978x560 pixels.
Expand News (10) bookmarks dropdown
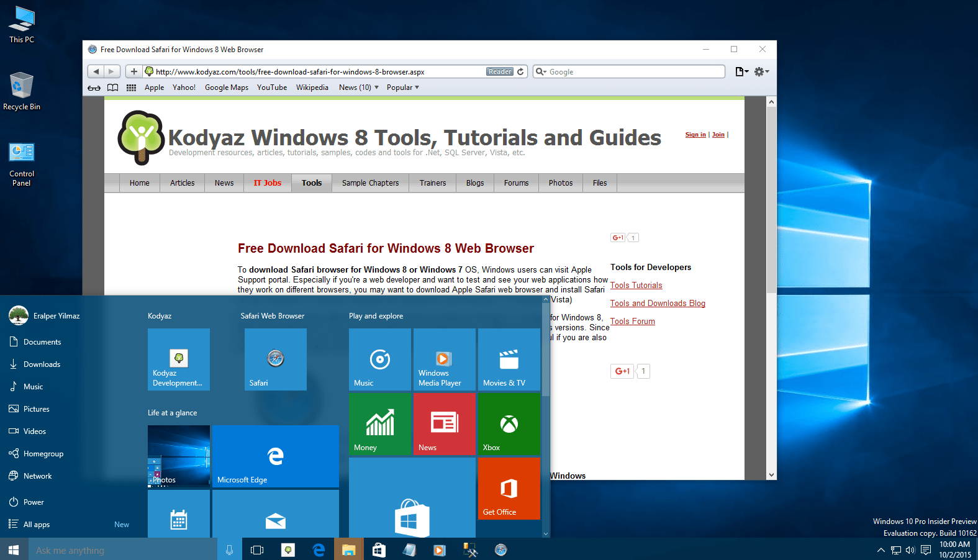point(358,88)
